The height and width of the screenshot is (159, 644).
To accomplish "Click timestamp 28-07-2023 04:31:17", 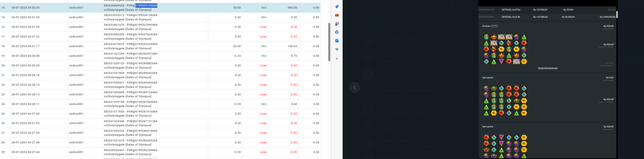I will [x=25, y=46].
